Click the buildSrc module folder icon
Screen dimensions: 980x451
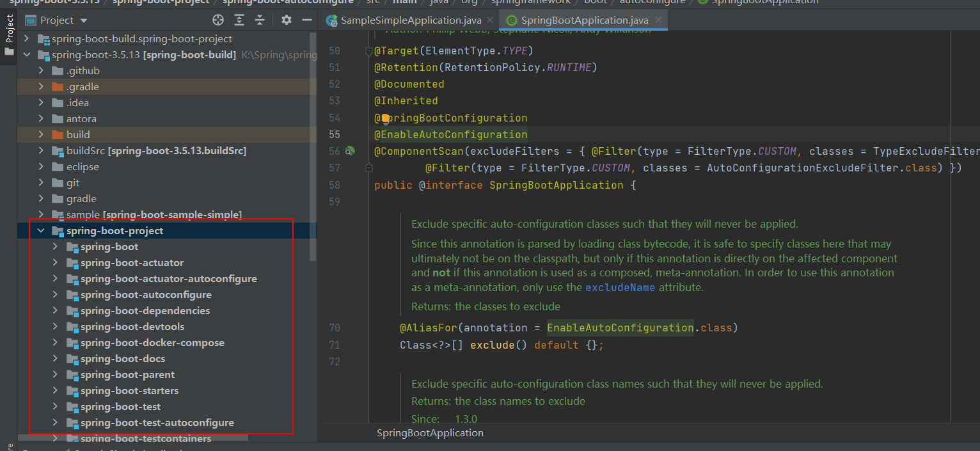pyautogui.click(x=58, y=150)
